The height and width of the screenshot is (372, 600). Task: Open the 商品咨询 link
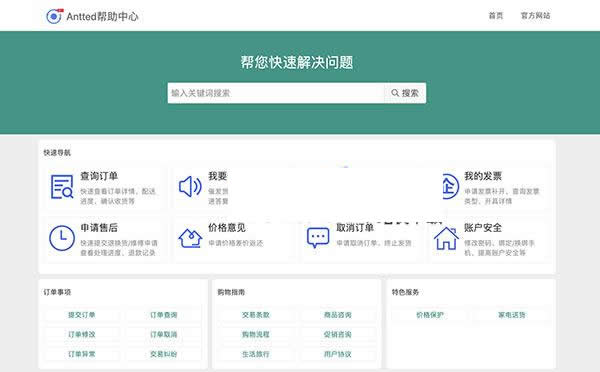[x=338, y=315]
